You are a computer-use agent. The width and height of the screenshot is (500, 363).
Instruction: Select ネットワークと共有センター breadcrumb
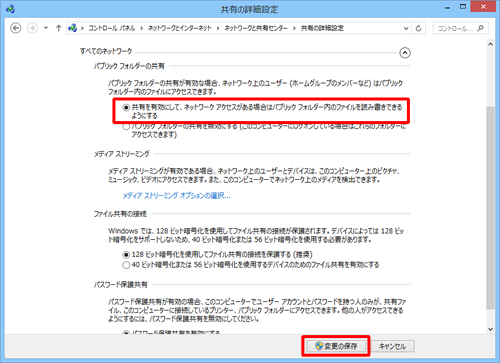coord(256,28)
